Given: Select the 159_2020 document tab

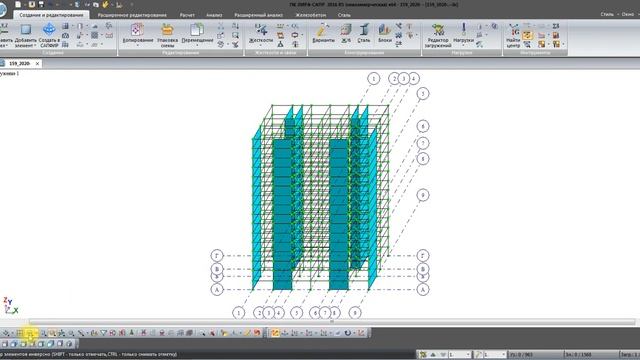Looking at the screenshot, I should pyautogui.click(x=19, y=64).
